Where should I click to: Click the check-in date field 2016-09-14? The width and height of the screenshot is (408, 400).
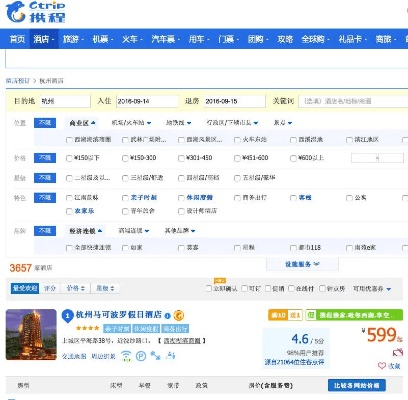(x=147, y=101)
